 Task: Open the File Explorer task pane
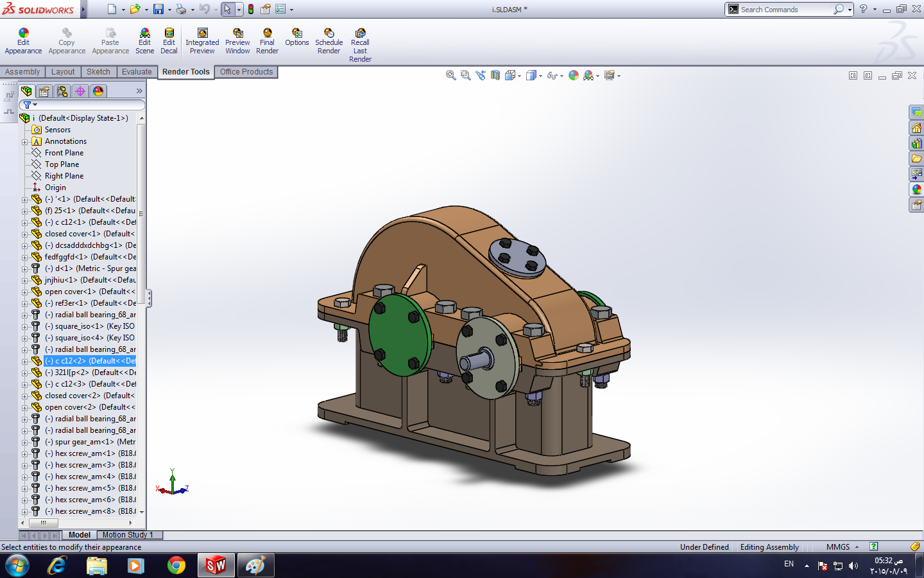coord(916,159)
